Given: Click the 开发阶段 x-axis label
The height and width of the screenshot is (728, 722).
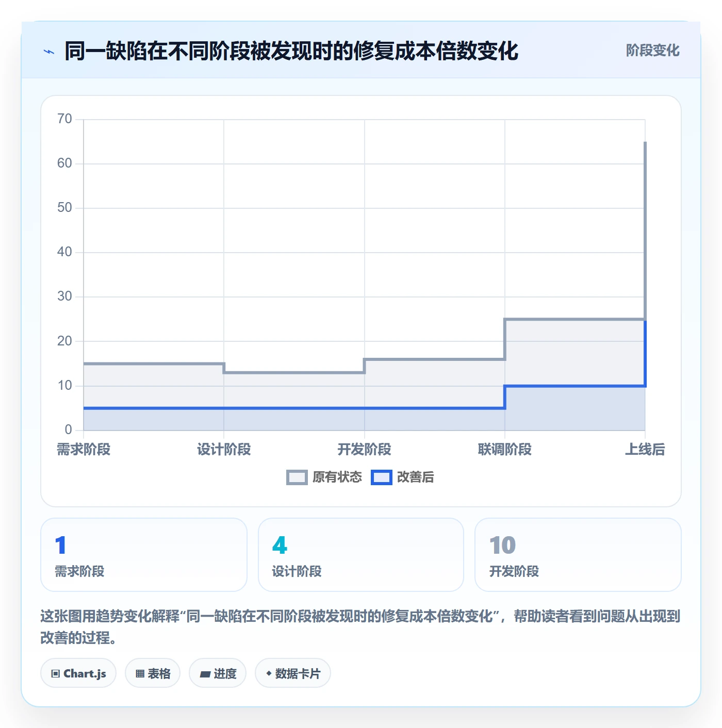Looking at the screenshot, I should pos(365,450).
